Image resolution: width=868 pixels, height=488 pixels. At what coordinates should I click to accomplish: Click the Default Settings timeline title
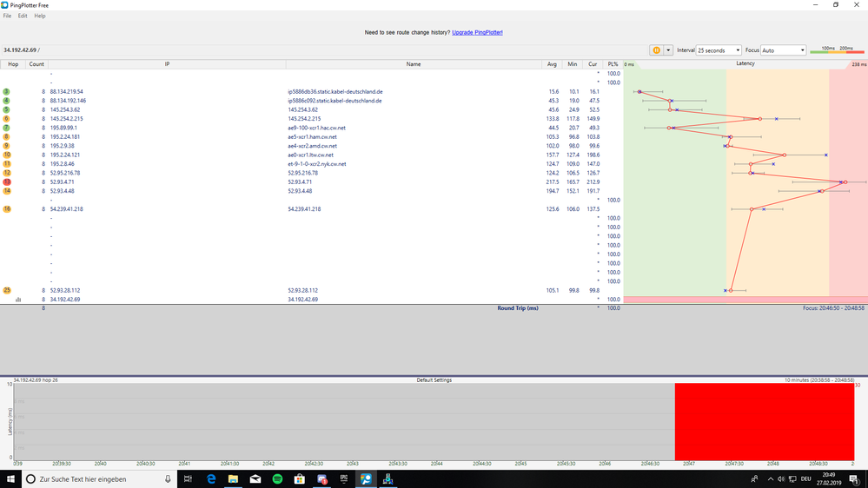click(x=434, y=380)
